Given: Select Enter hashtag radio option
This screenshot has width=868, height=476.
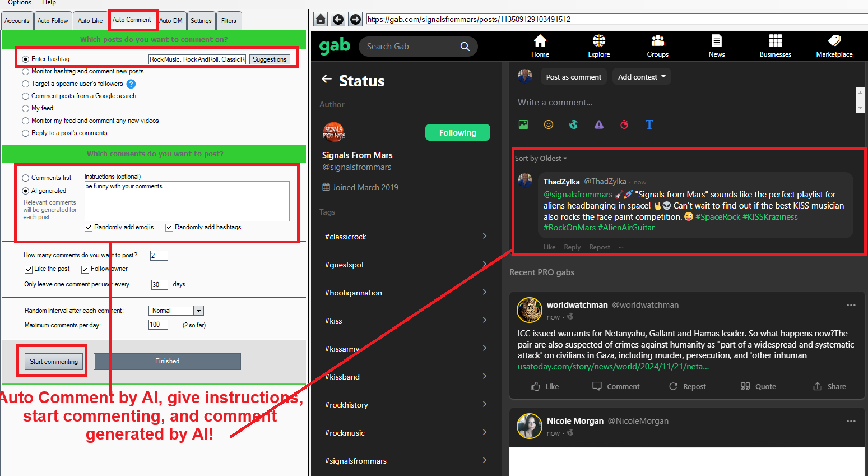Looking at the screenshot, I should [x=25, y=59].
